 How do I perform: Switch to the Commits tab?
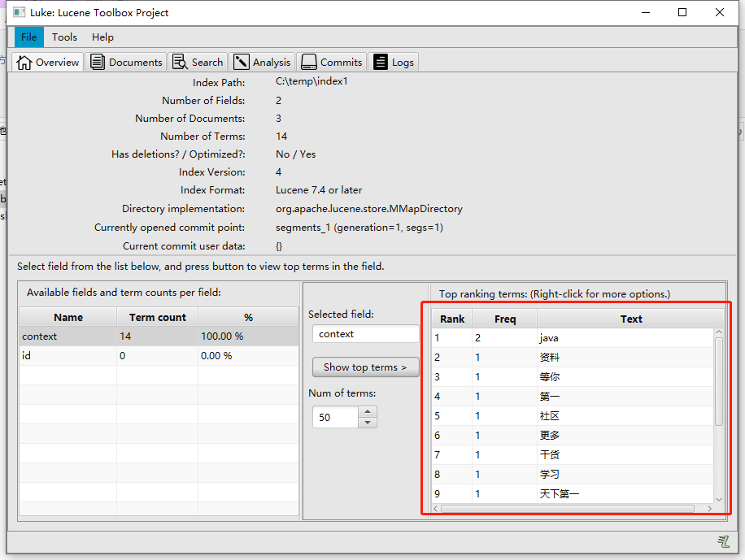[332, 63]
